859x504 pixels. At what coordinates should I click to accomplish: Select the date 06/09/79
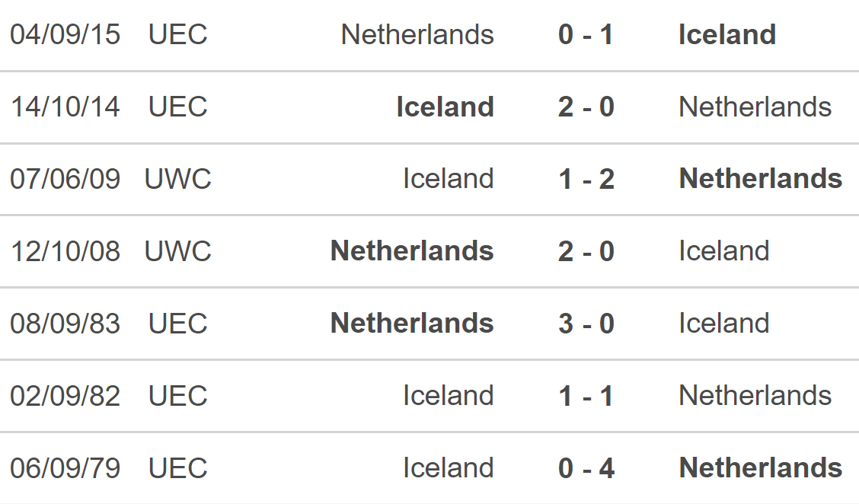point(65,468)
